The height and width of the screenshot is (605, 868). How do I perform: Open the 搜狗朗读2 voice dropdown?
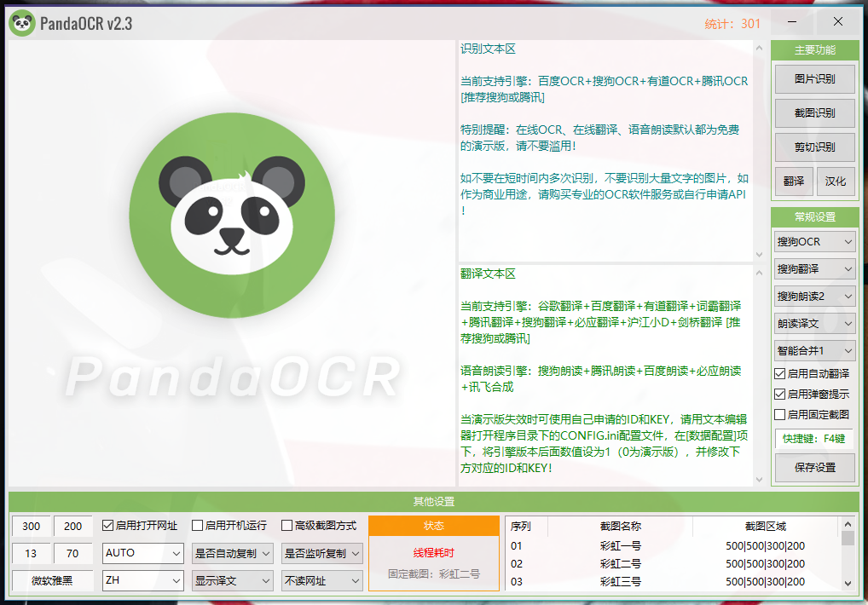(x=814, y=296)
